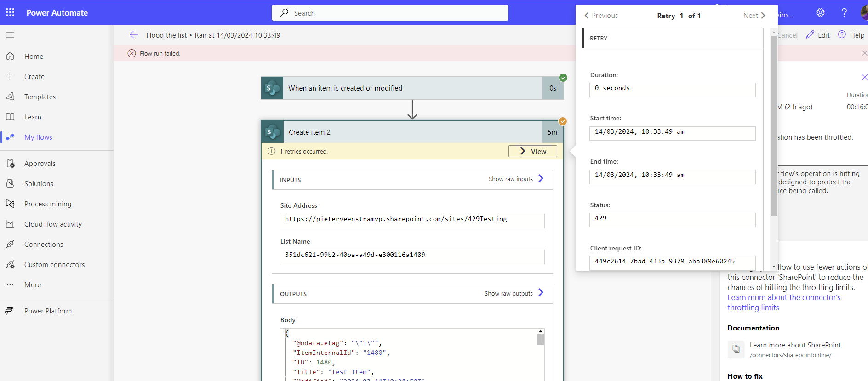868x381 pixels.
Task: Click the green success checkmark on trigger
Action: click(563, 77)
